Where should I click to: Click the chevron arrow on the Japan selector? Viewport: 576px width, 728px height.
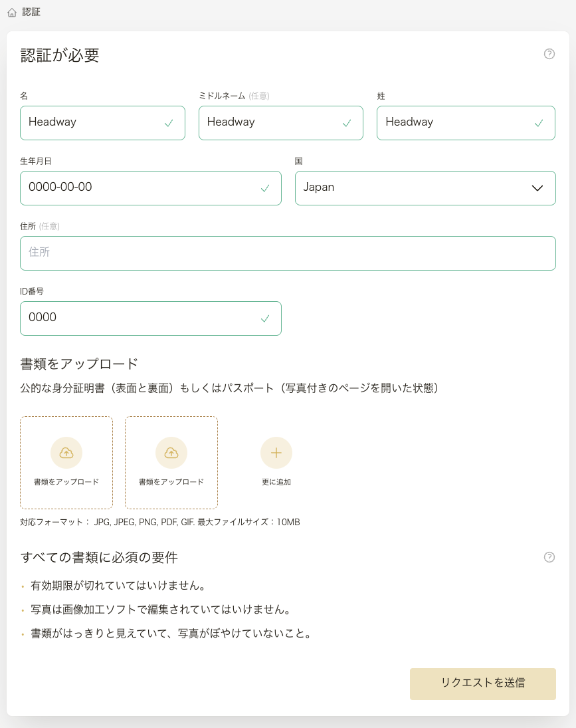tap(537, 188)
